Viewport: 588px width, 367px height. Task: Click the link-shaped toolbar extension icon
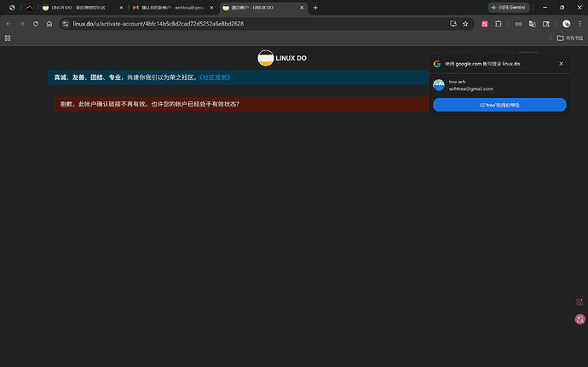[518, 24]
